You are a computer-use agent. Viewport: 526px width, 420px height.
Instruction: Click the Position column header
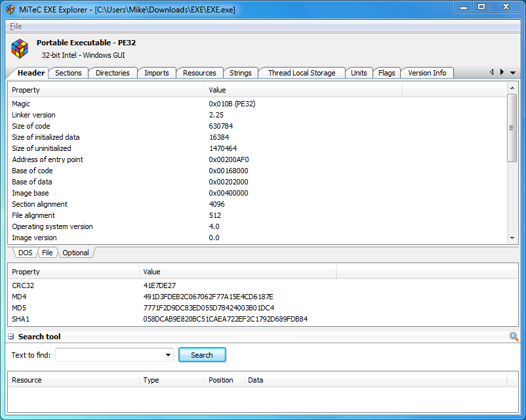(x=224, y=380)
